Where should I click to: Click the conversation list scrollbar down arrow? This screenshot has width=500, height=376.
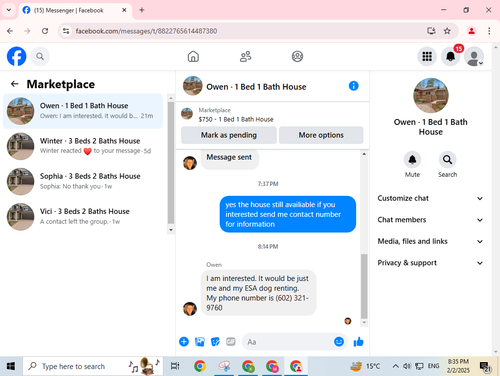click(171, 230)
